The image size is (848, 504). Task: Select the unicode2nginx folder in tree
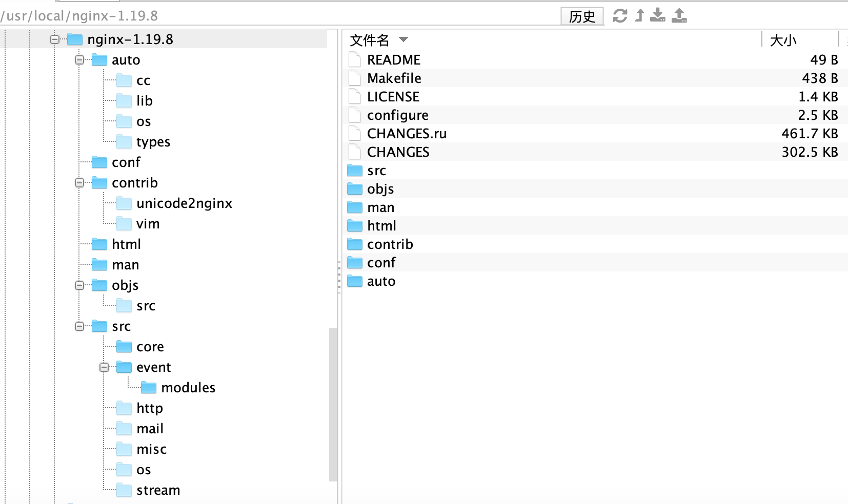tap(174, 203)
